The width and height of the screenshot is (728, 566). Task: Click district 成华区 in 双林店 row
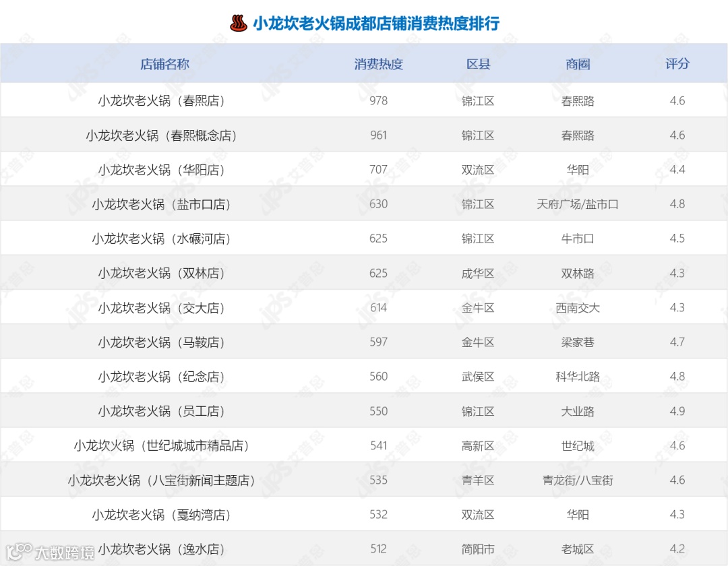coord(478,274)
